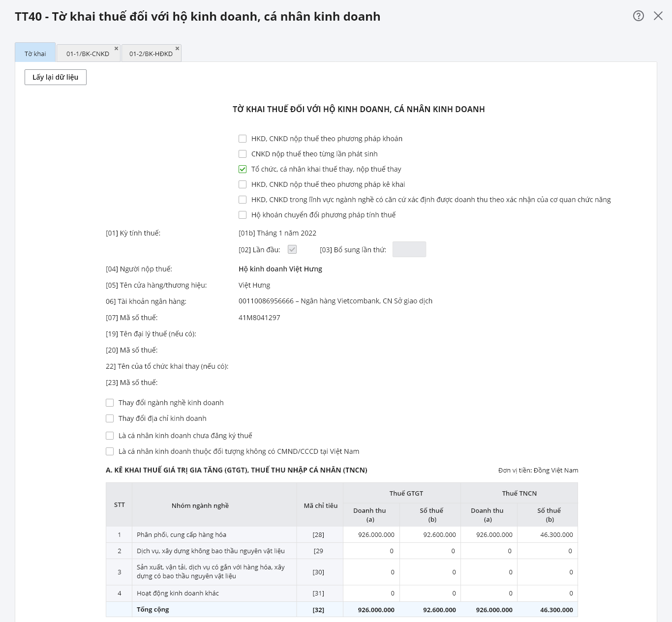This screenshot has height=622, width=672.
Task: Click the Bổ sung lần thứ input field
Action: tap(409, 249)
